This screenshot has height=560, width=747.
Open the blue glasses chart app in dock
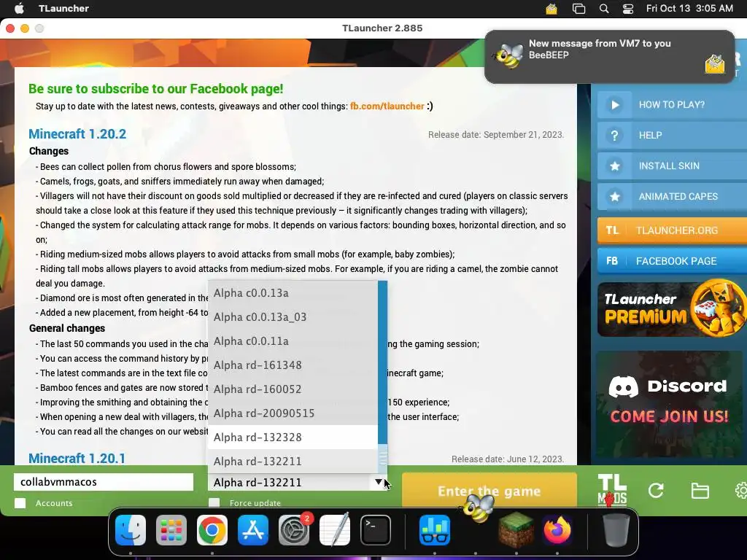point(435,529)
